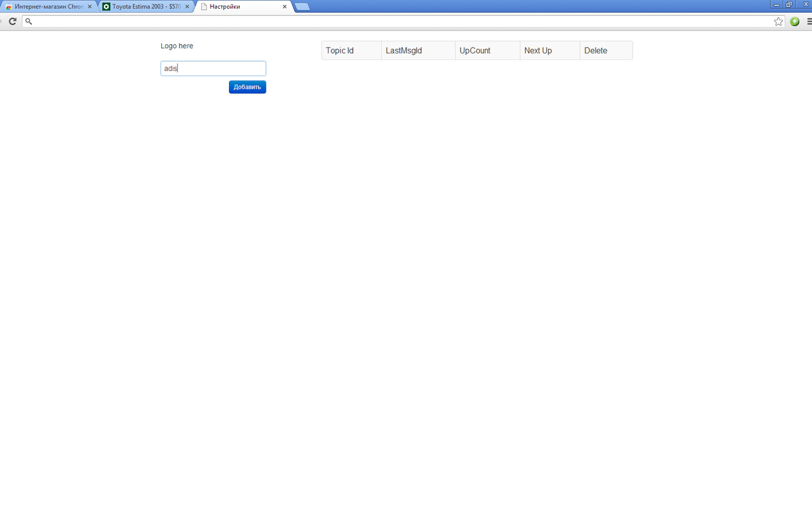Click the Toyota Estima tab's green favicon

pos(105,6)
